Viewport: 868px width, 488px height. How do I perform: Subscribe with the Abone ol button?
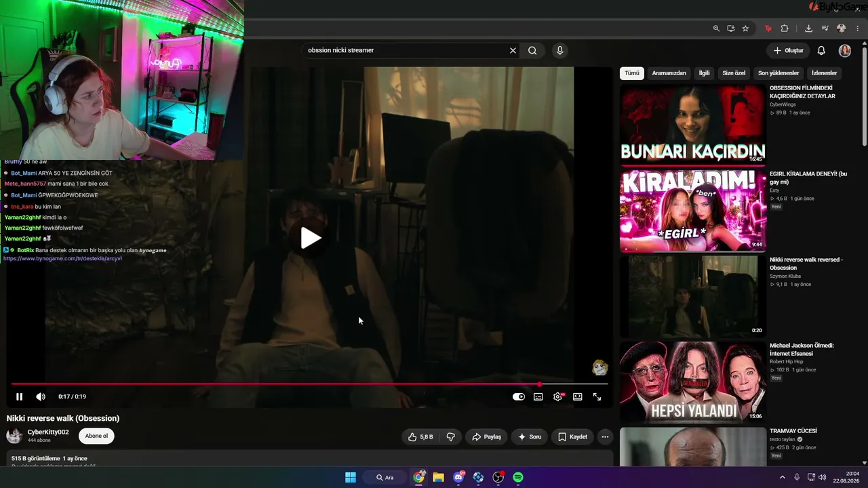(x=96, y=436)
